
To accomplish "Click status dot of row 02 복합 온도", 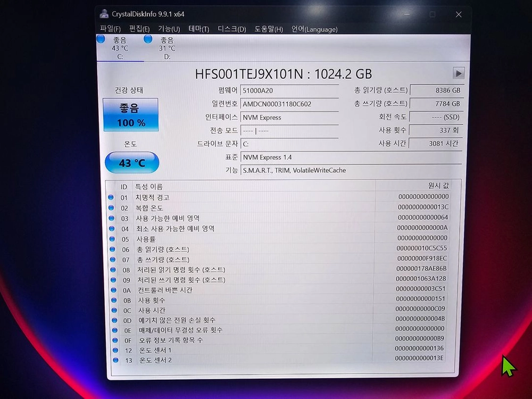I will click(111, 207).
